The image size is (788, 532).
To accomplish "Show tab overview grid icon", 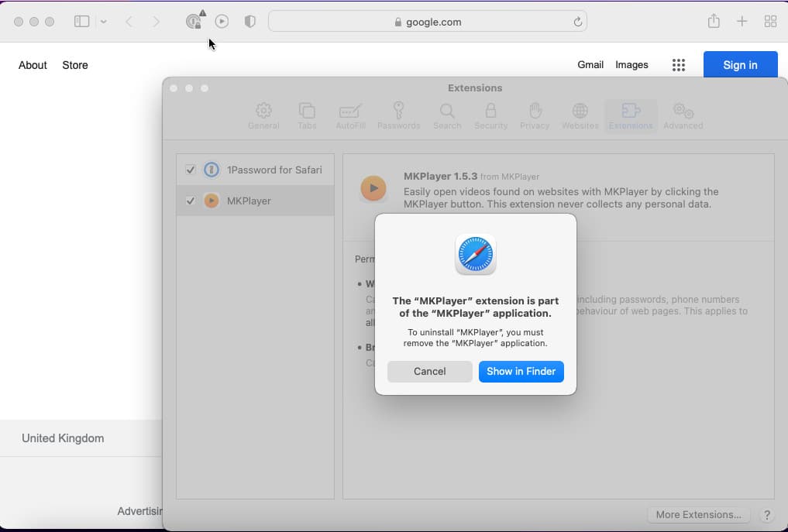I will 770,21.
